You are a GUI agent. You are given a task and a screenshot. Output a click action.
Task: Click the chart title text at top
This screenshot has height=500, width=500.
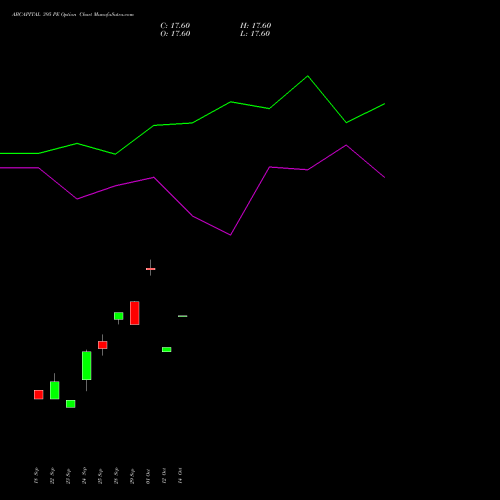tap(73, 15)
